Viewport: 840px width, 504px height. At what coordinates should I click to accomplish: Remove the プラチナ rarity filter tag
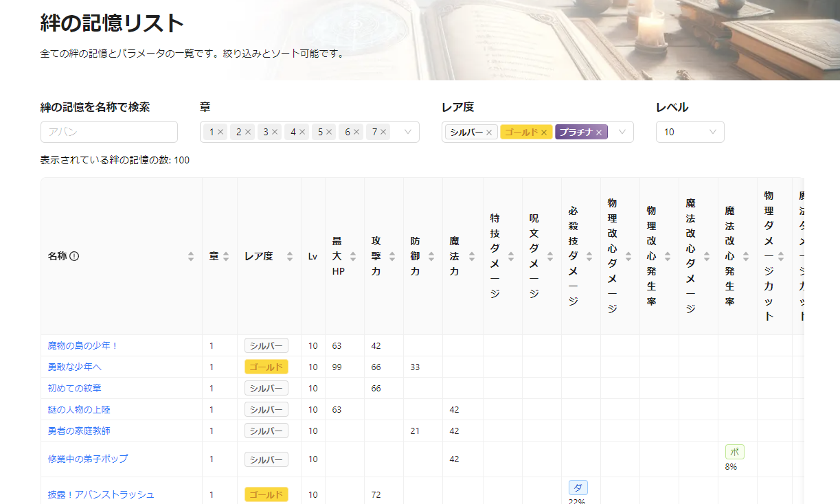click(599, 133)
